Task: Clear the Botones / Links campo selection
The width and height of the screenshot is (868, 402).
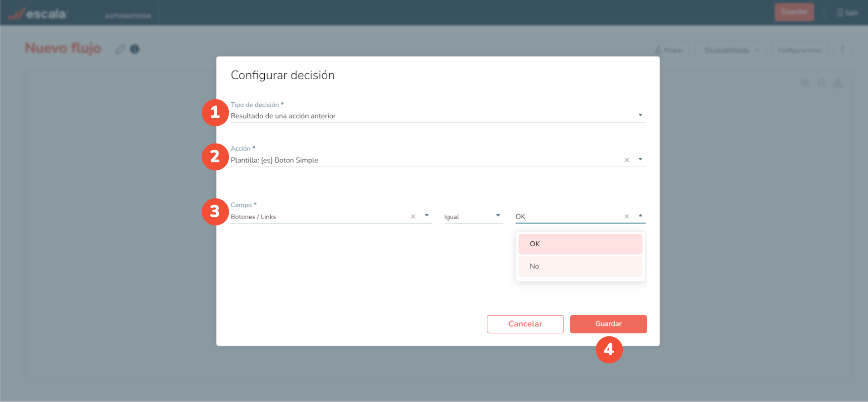Action: point(413,216)
